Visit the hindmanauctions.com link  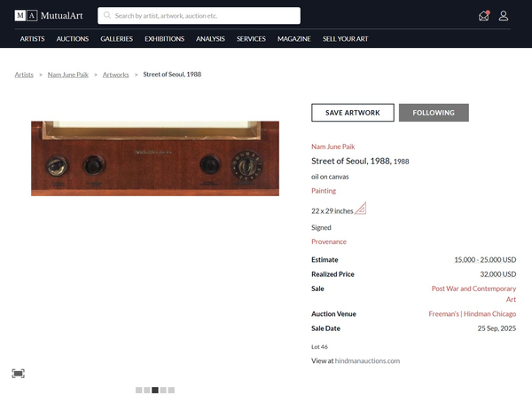pos(367,360)
